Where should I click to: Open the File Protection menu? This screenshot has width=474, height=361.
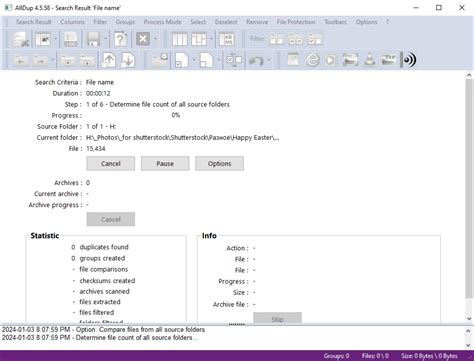coord(296,22)
